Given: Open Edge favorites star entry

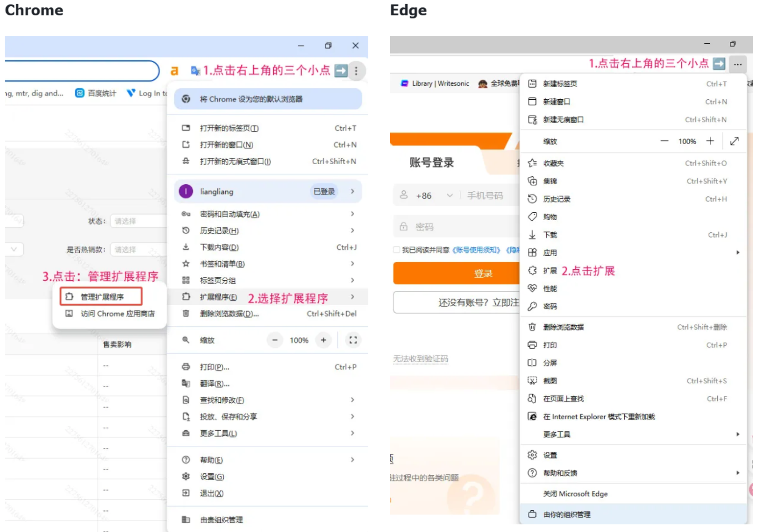Looking at the screenshot, I should click(633, 163).
